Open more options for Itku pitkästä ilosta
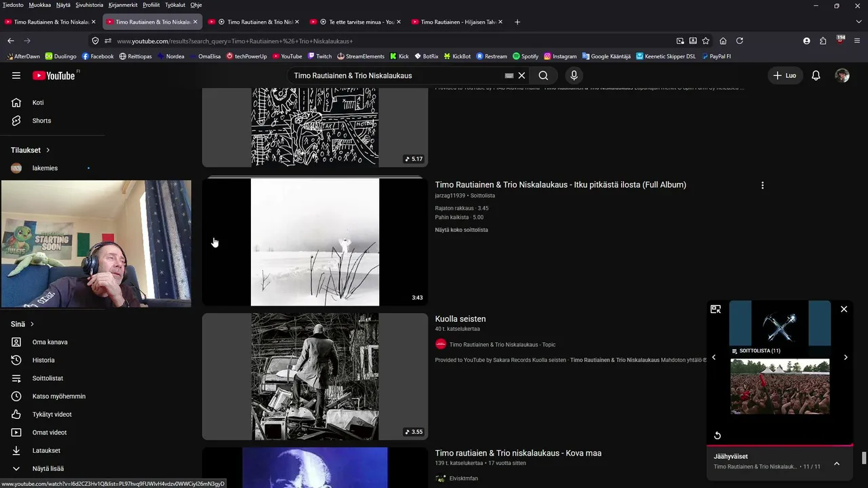The image size is (868, 488). point(762,185)
